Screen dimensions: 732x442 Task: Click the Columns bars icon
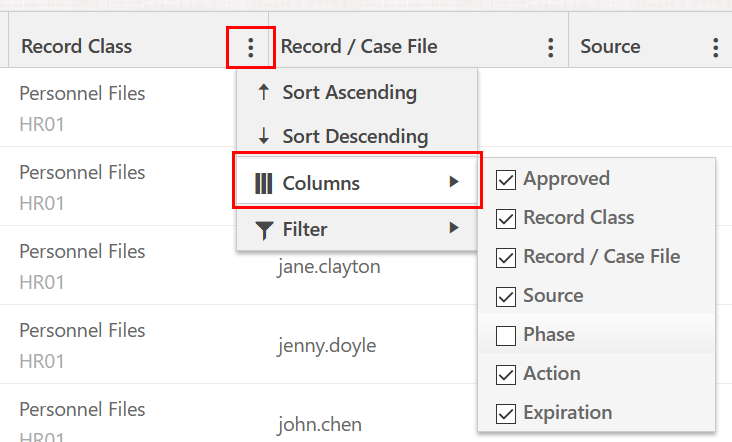tap(264, 183)
